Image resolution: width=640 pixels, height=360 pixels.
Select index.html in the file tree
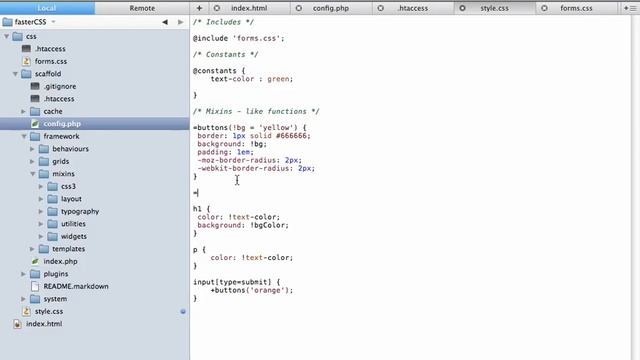coord(44,324)
